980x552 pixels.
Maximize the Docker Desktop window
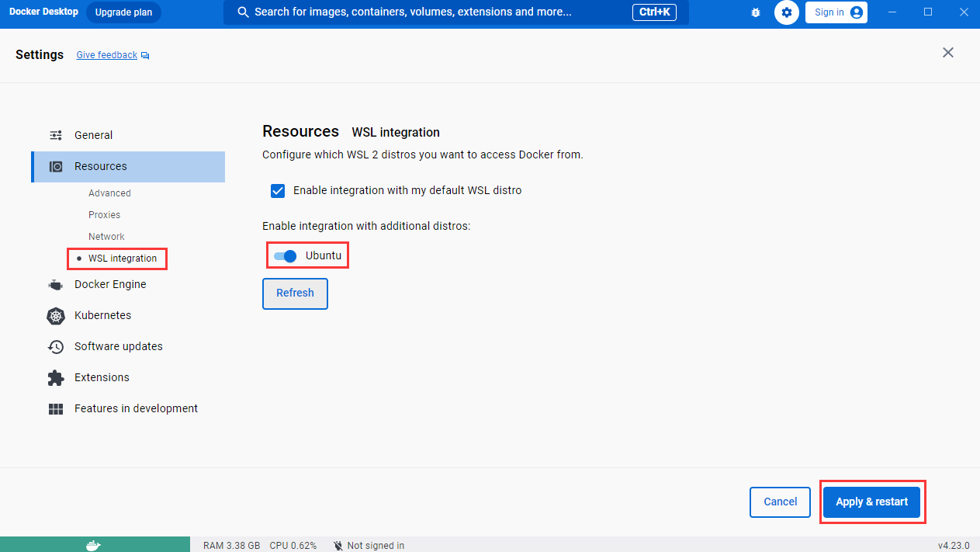tap(928, 12)
